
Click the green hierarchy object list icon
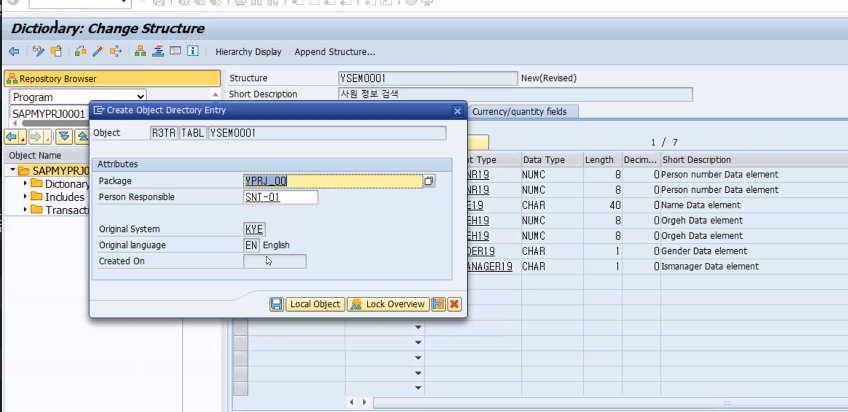tap(141, 51)
